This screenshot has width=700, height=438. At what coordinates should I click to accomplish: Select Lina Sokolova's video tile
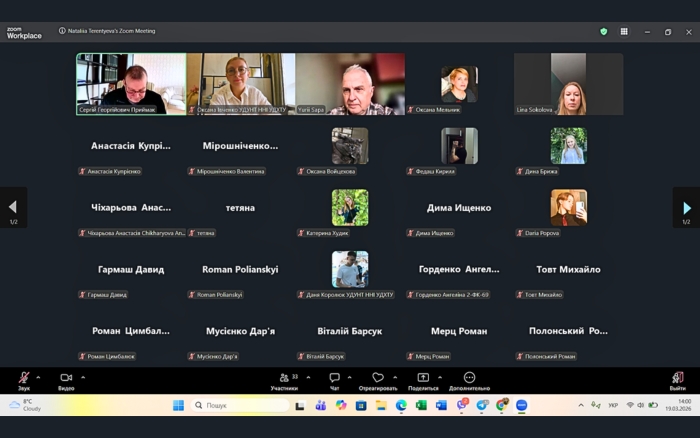pos(568,84)
